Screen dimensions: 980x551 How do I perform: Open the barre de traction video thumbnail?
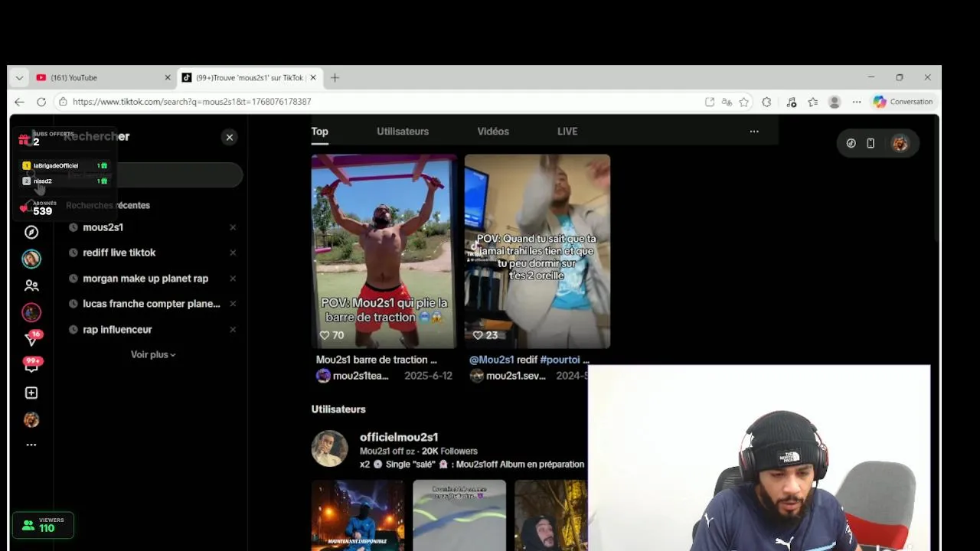click(x=384, y=251)
